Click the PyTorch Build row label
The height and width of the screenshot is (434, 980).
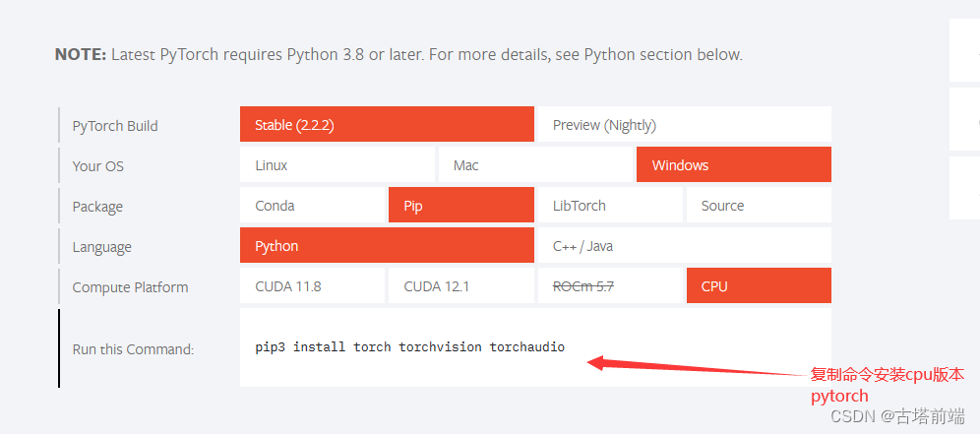pyautogui.click(x=115, y=126)
